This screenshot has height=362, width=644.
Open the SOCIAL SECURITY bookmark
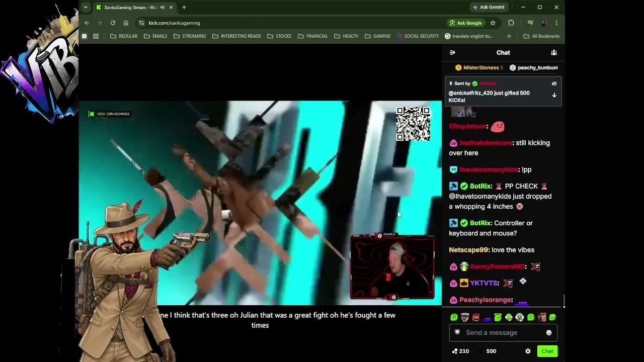tap(418, 36)
